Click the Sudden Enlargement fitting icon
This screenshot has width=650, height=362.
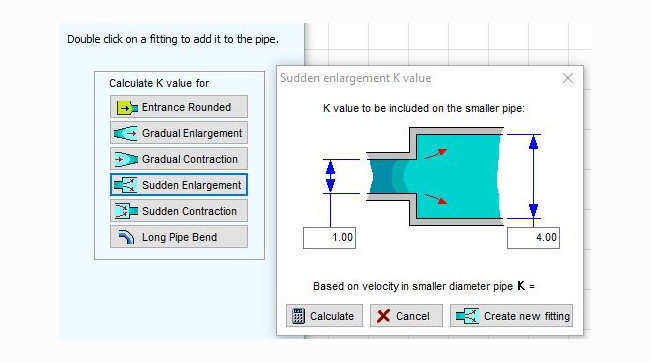tap(126, 185)
